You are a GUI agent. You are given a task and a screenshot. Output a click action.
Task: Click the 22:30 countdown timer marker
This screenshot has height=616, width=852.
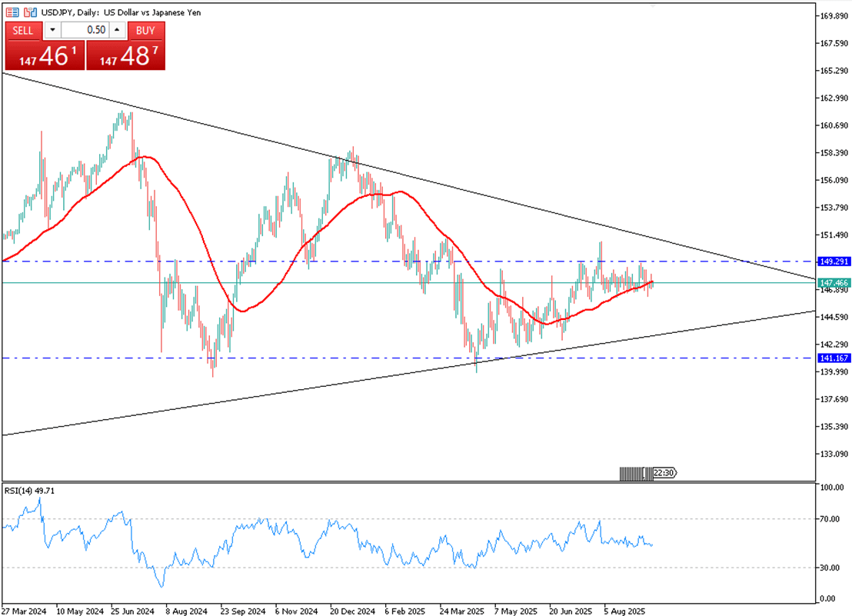(664, 474)
